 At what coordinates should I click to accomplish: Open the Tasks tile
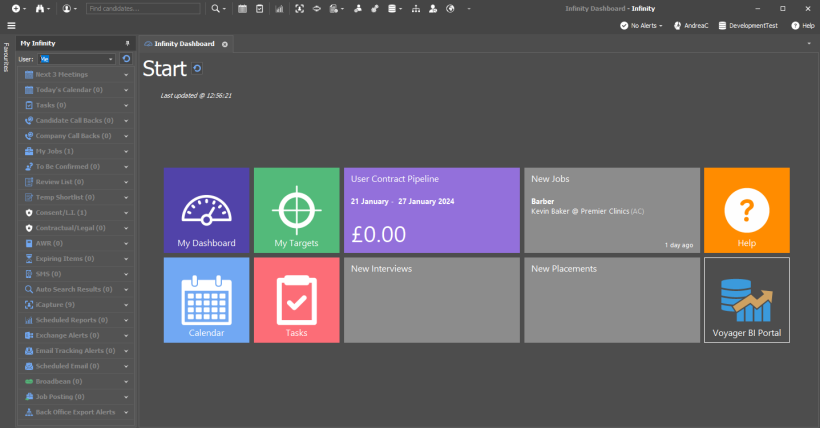click(x=296, y=300)
